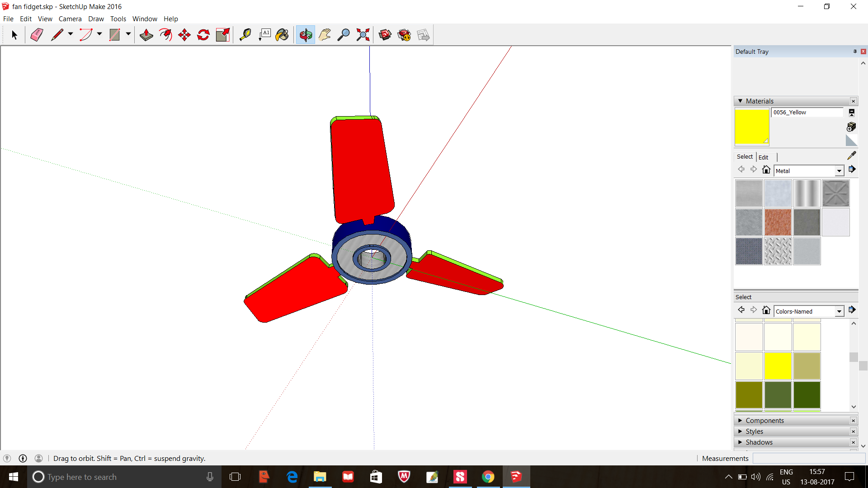
Task: Select the yellow color swatch
Action: coord(778,365)
